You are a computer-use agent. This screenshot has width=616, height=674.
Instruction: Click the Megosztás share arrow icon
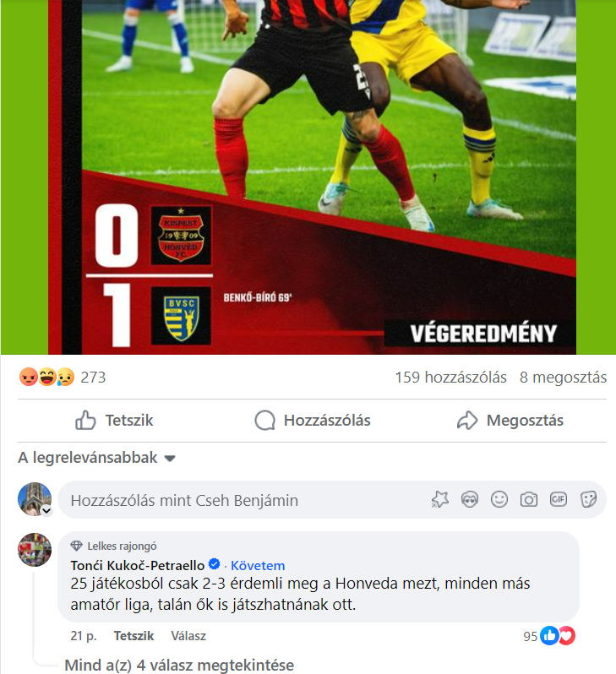[467, 420]
